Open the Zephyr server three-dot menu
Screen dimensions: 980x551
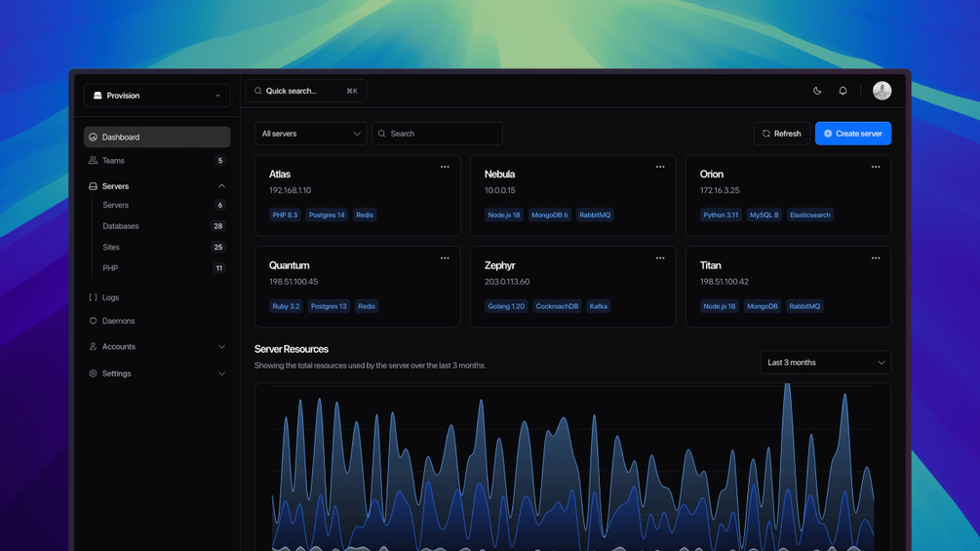coord(660,258)
